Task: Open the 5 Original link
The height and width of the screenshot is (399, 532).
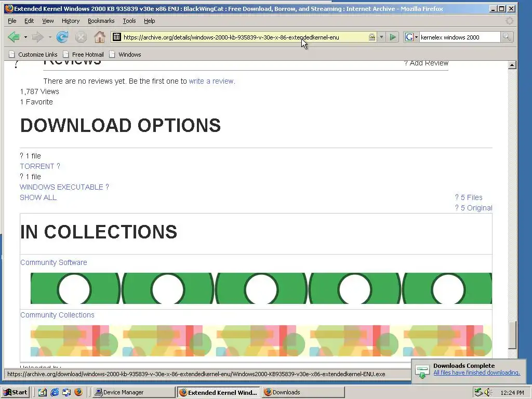Action: click(x=474, y=208)
